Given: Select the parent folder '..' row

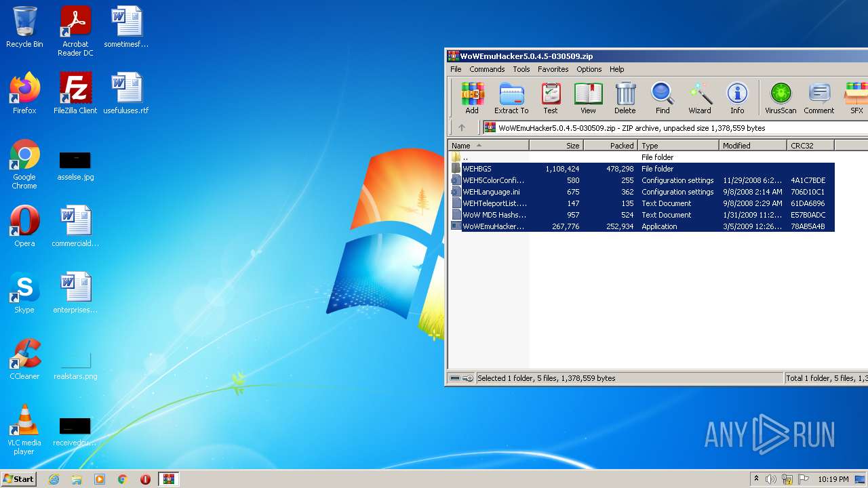Looking at the screenshot, I should point(642,157).
